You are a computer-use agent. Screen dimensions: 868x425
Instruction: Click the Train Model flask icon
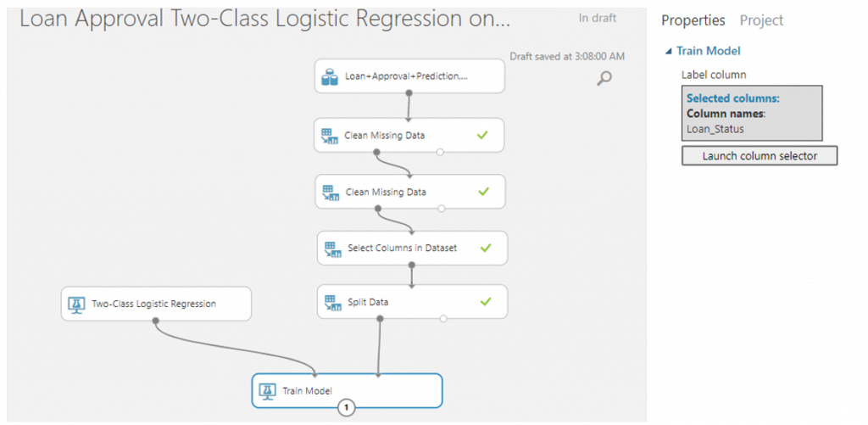pyautogui.click(x=269, y=391)
